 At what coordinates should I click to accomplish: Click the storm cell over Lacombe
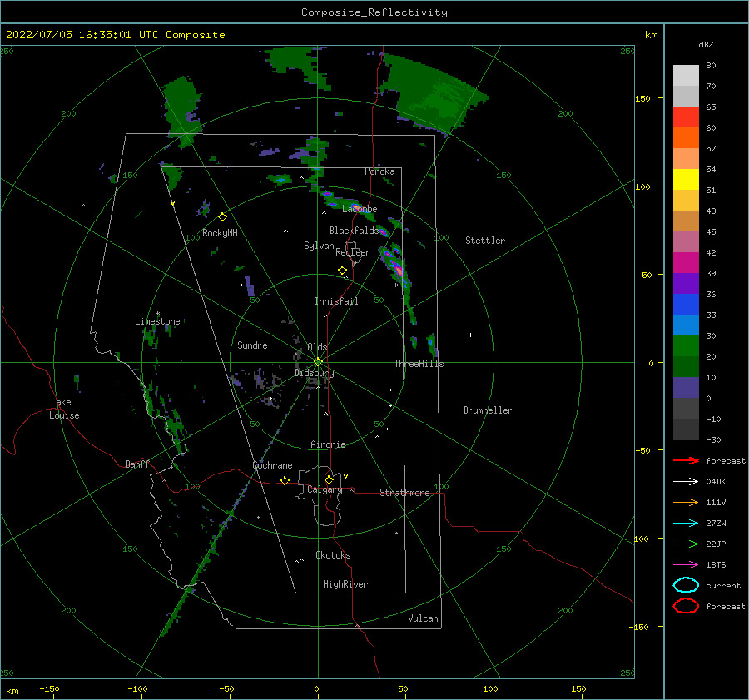[x=357, y=206]
